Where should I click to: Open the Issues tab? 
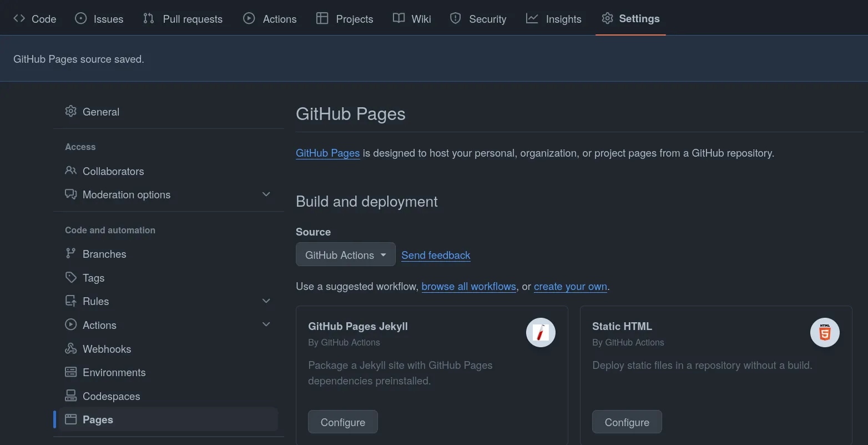(x=99, y=18)
